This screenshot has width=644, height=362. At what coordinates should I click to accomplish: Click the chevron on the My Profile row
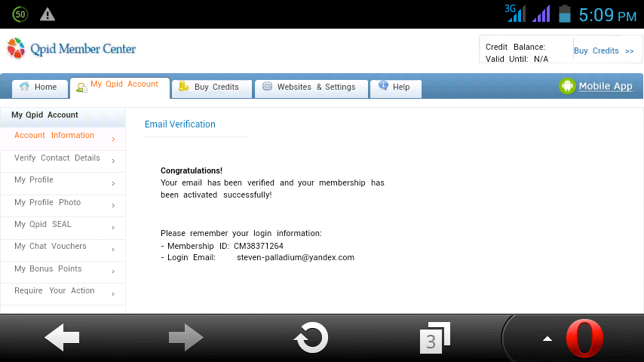(x=113, y=184)
